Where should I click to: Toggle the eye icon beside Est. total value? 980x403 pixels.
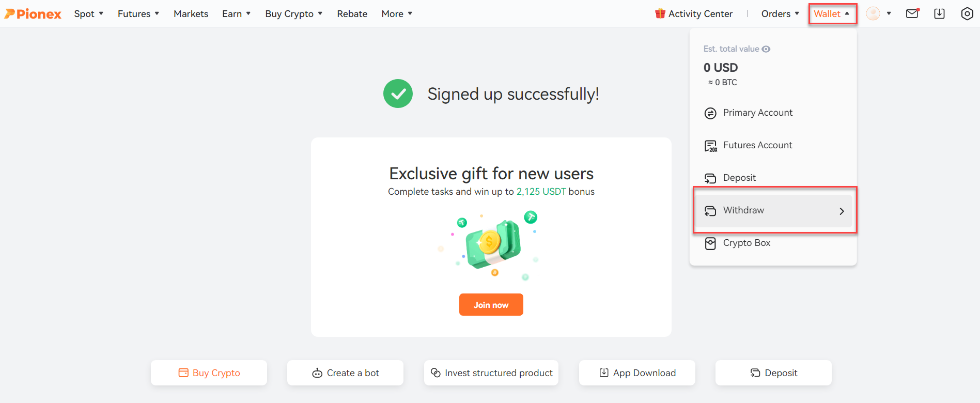(x=766, y=49)
